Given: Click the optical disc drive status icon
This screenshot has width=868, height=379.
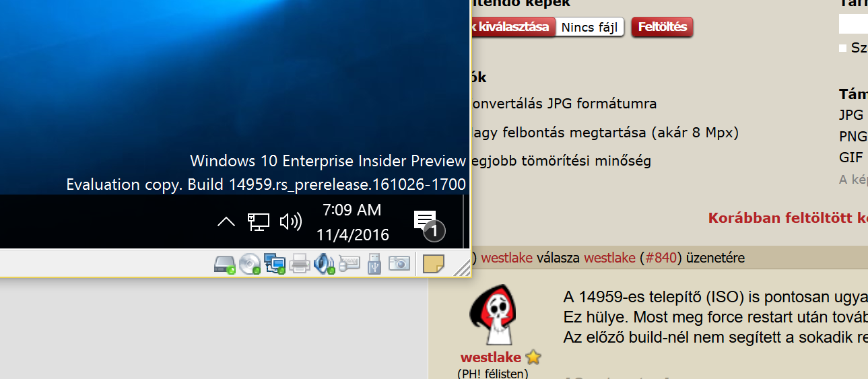Looking at the screenshot, I should [x=250, y=264].
